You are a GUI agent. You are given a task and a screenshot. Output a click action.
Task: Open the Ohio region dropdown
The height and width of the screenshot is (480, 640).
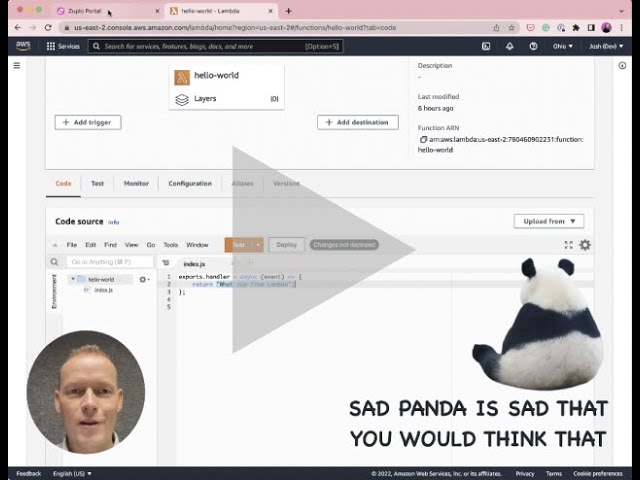562,46
